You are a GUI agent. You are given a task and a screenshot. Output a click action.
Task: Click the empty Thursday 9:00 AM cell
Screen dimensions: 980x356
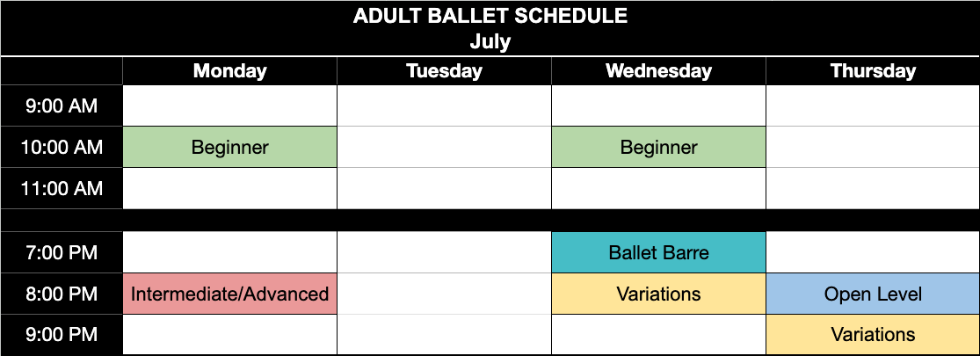(873, 106)
